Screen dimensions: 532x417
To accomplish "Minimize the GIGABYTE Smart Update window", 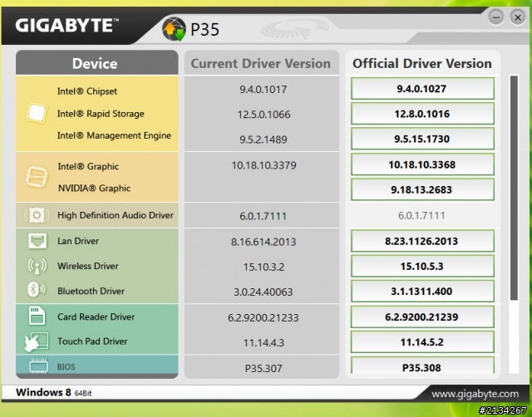I will (x=496, y=17).
